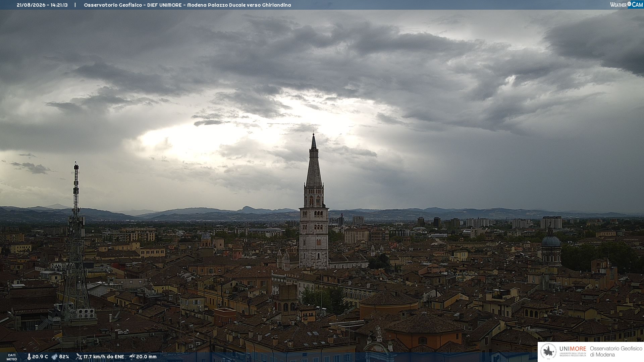
Task: Open the DATI METEO label
Action: tap(12, 357)
